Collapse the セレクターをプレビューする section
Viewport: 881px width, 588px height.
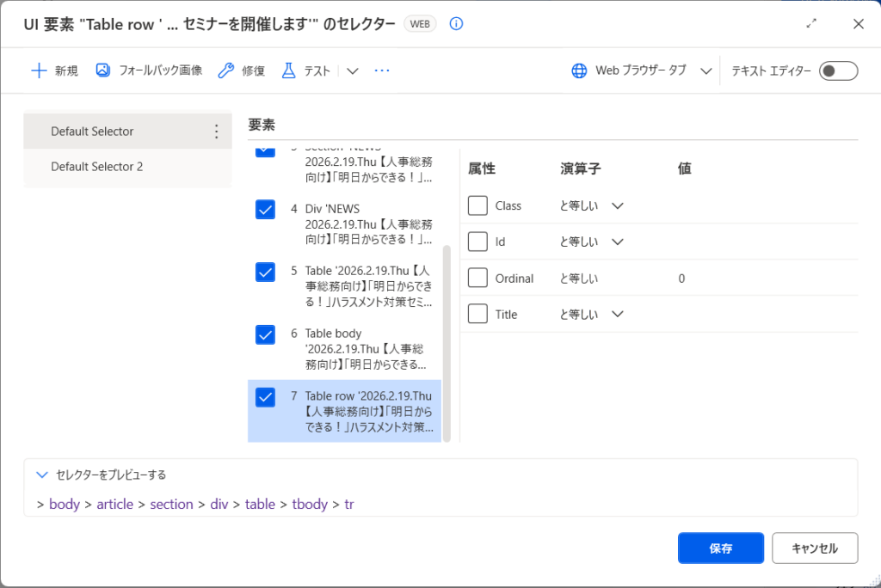(x=42, y=475)
